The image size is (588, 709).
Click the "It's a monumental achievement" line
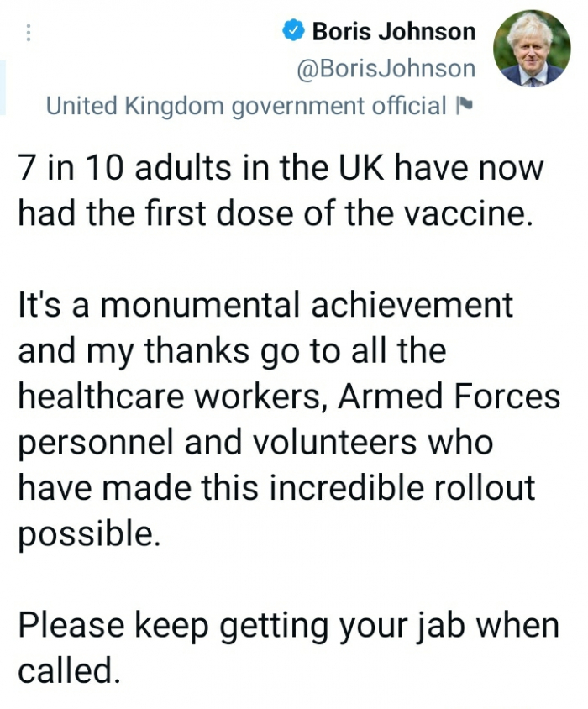(265, 304)
